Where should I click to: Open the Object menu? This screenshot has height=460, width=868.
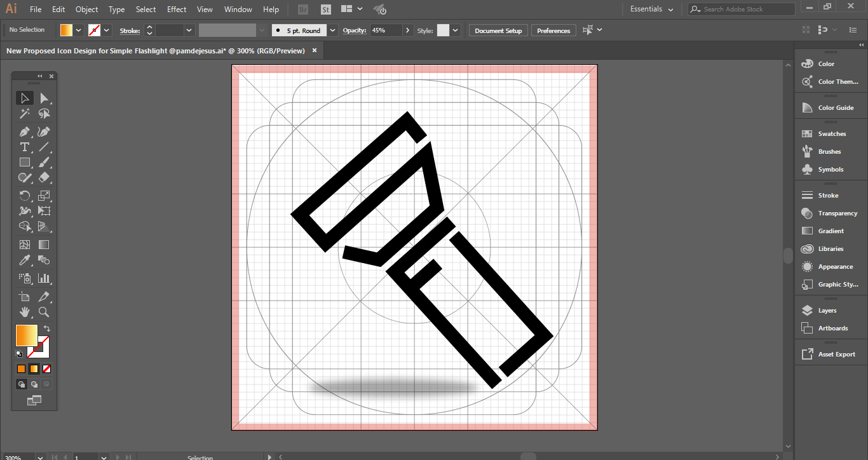[86, 10]
